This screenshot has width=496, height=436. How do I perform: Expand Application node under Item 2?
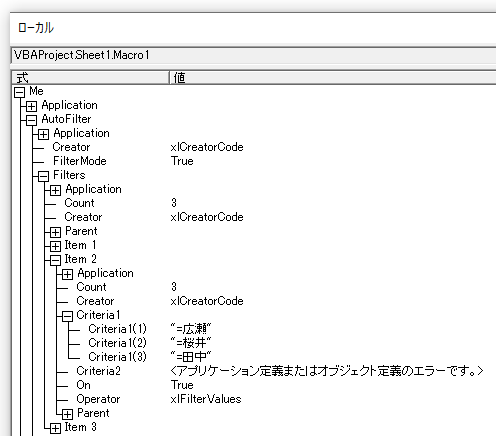(67, 274)
